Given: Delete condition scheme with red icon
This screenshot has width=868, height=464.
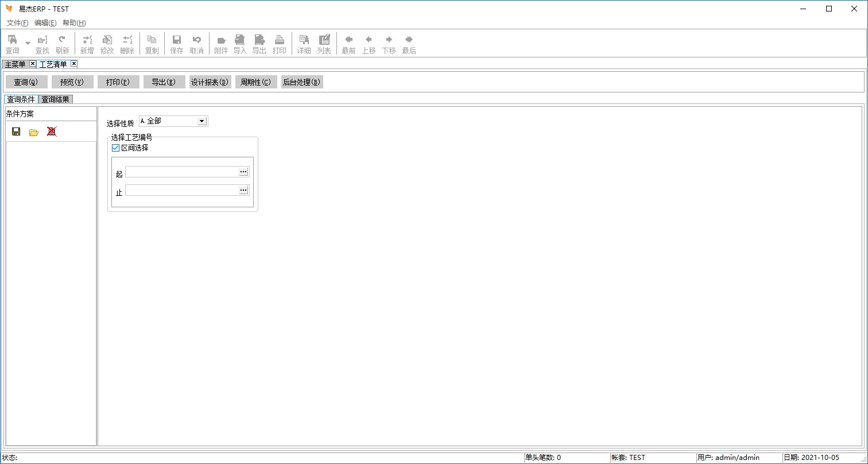Looking at the screenshot, I should pos(52,132).
